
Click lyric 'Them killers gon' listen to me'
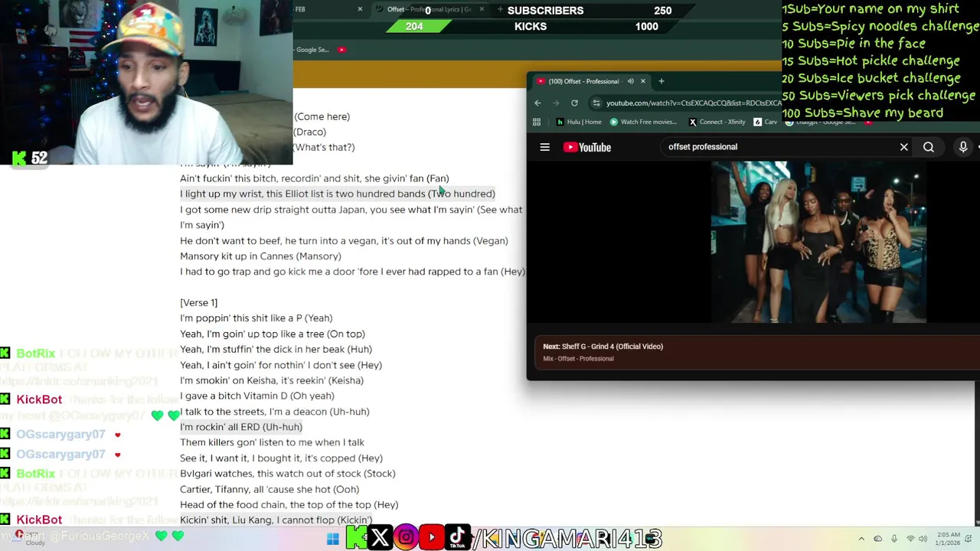click(x=273, y=442)
